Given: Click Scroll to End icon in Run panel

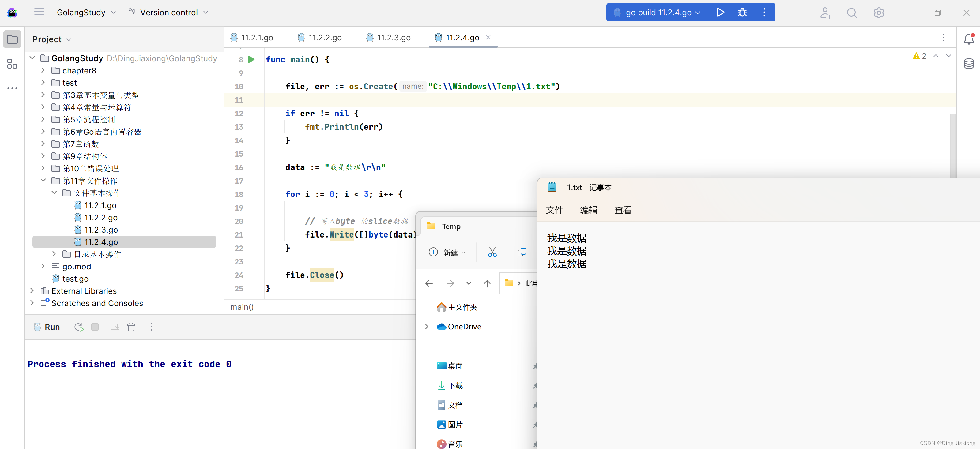Looking at the screenshot, I should (x=115, y=327).
